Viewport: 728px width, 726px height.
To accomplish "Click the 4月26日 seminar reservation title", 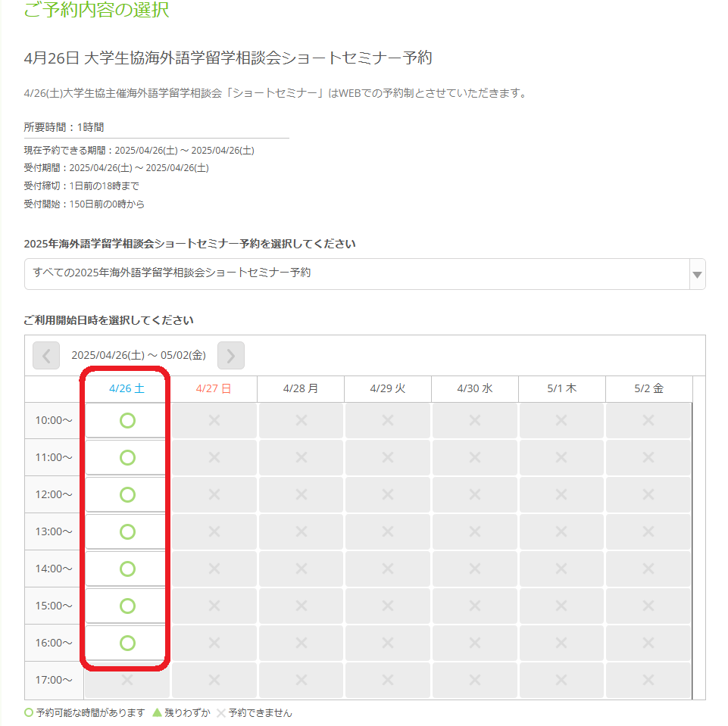I will click(x=228, y=58).
